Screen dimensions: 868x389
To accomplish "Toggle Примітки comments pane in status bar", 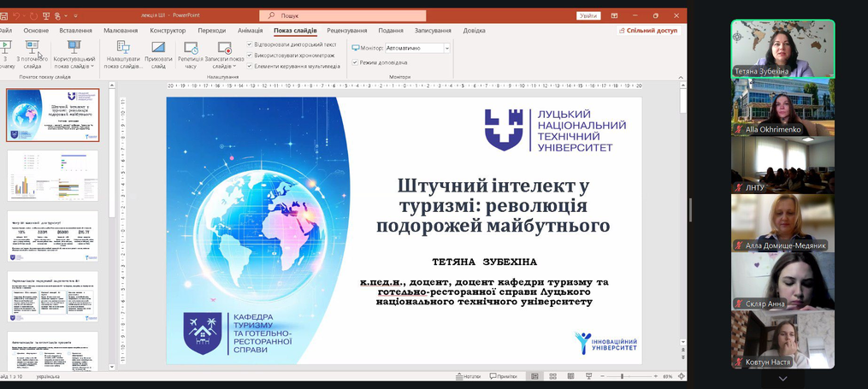I will (504, 376).
